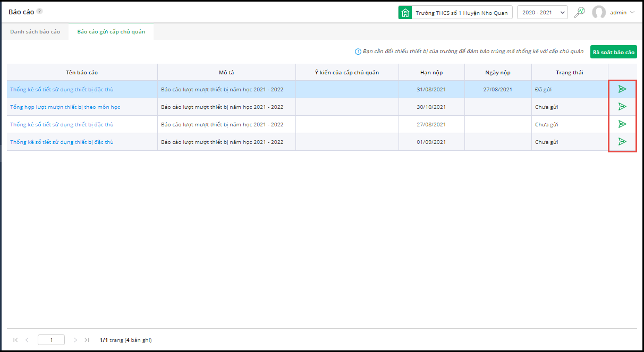The image size is (644, 352).
Task: Expand the admin account menu arrow
Action: [632, 12]
